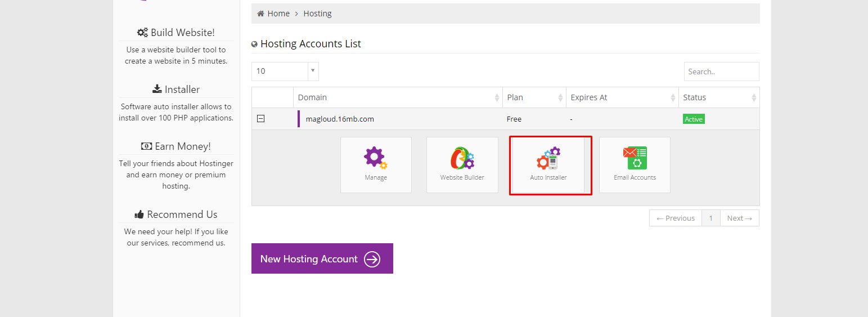Focus the Search input field

(721, 72)
